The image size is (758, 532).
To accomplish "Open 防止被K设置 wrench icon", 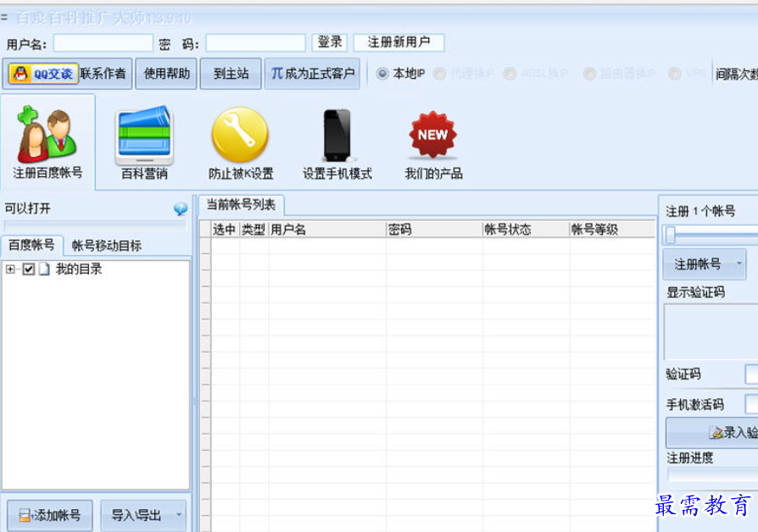I will point(240,142).
